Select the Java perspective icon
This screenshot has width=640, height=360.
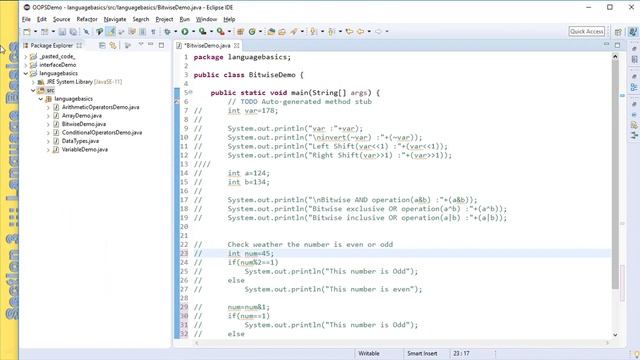tap(633, 32)
